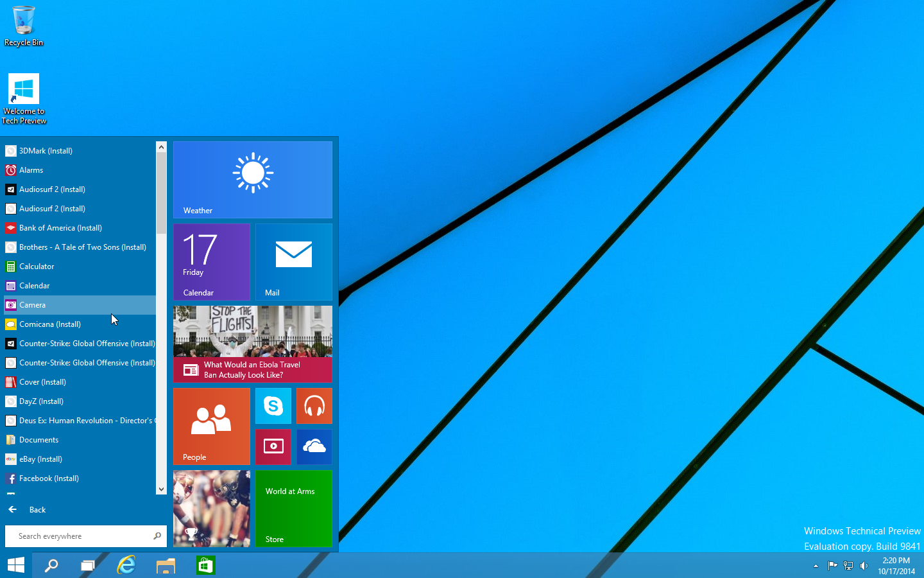
Task: Open Internet Explorer from the taskbar
Action: [126, 565]
